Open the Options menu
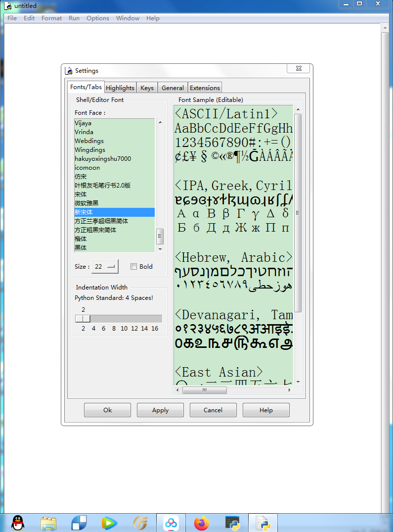Screen dimensions: 393x532 (x=97, y=18)
